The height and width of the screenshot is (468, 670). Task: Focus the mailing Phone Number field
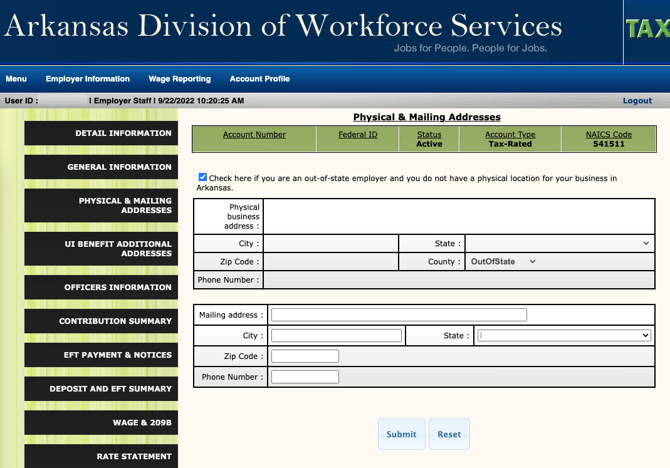305,377
